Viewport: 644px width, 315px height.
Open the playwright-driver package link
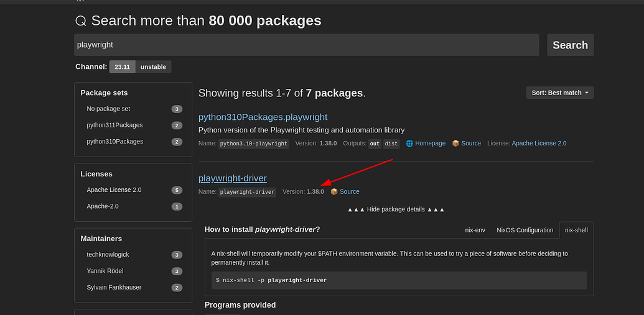click(233, 178)
